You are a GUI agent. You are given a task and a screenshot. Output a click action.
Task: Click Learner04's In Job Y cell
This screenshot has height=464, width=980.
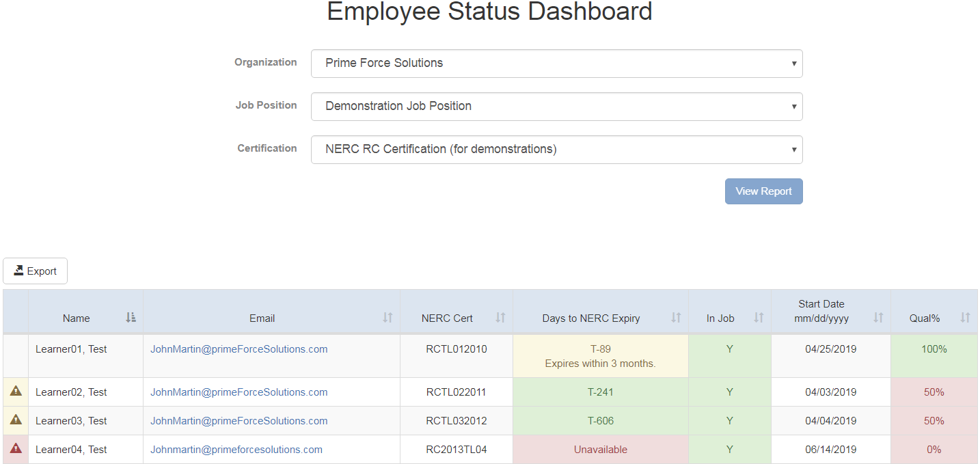(730, 450)
